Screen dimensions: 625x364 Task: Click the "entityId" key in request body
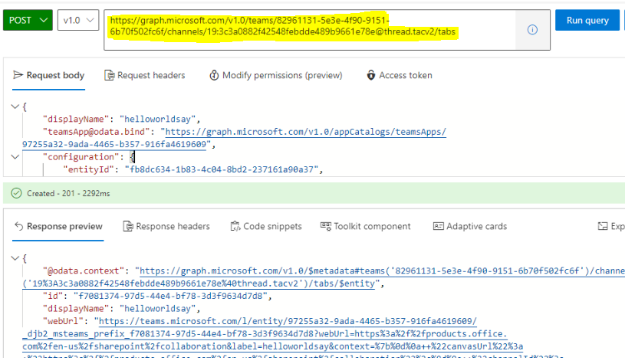[x=88, y=169]
